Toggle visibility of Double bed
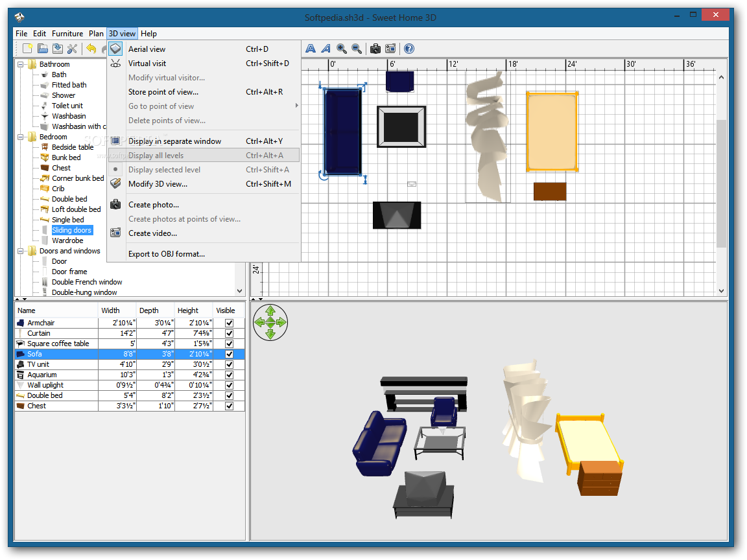The width and height of the screenshot is (747, 560). point(229,396)
